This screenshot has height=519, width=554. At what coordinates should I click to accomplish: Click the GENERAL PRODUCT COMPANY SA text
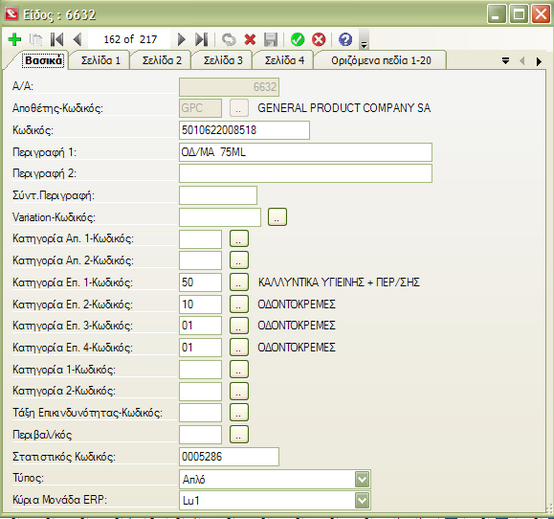(x=344, y=108)
